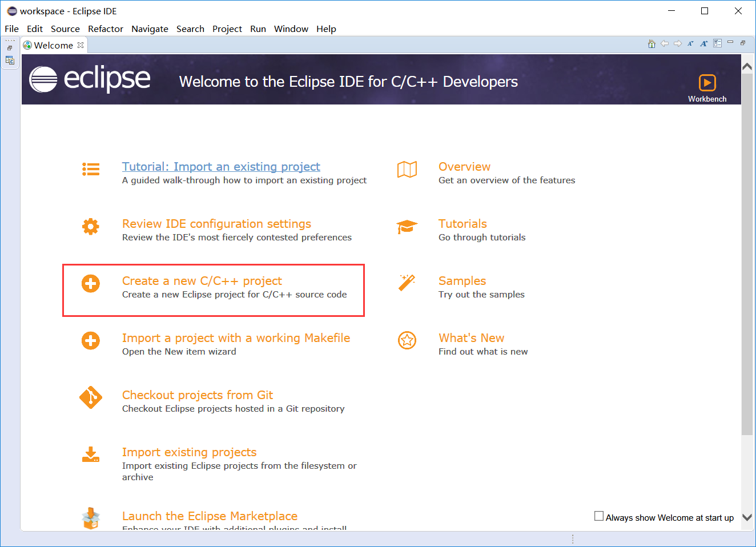This screenshot has width=756, height=547.
Task: Click the text 'Go through tutorials'
Action: pyautogui.click(x=482, y=238)
